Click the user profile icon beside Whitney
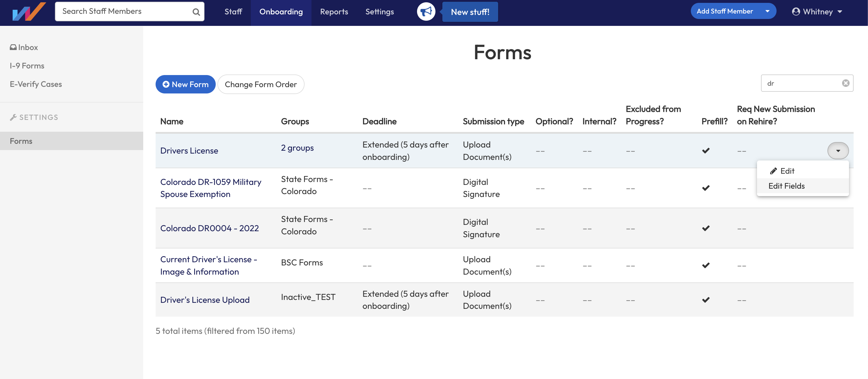This screenshot has width=868, height=379. (796, 12)
